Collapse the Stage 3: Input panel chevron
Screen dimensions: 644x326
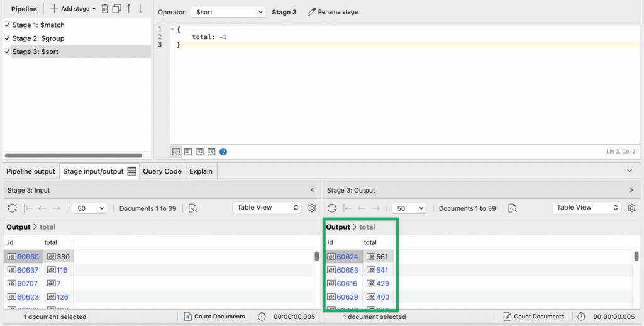312,190
